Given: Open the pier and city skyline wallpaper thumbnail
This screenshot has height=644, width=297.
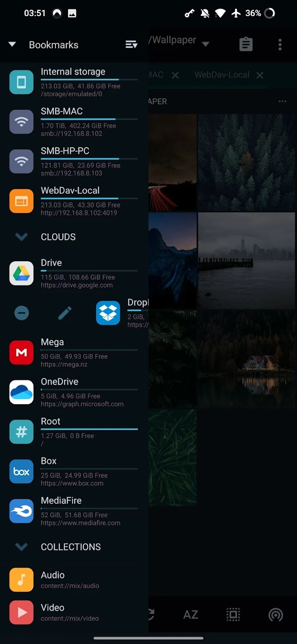Looking at the screenshot, I should [247, 261].
